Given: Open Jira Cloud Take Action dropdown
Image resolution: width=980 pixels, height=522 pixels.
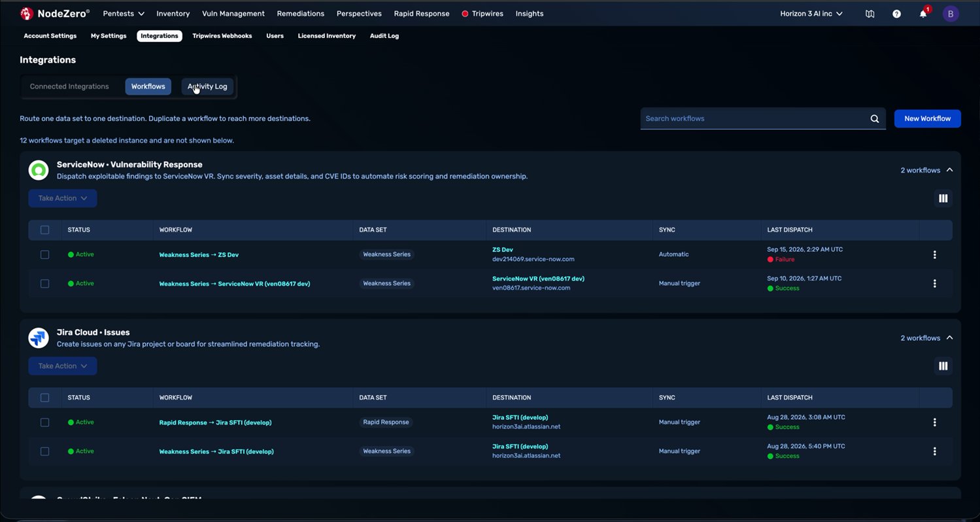Looking at the screenshot, I should 63,366.
